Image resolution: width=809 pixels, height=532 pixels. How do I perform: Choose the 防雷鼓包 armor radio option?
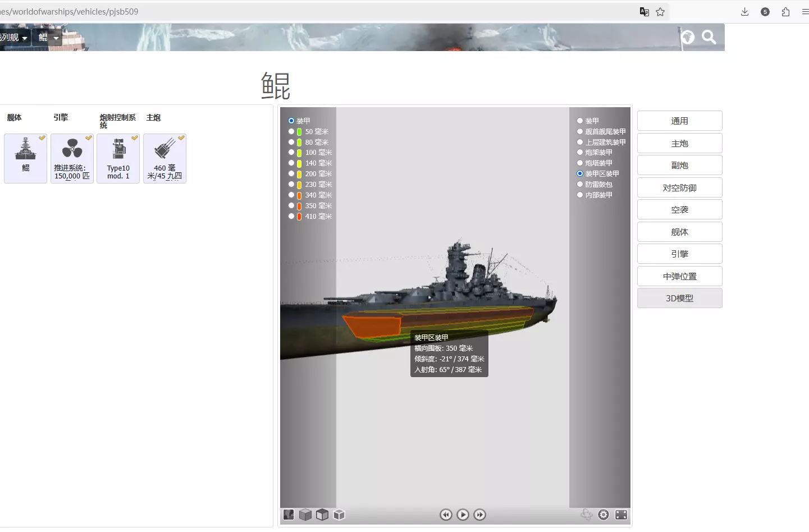580,184
